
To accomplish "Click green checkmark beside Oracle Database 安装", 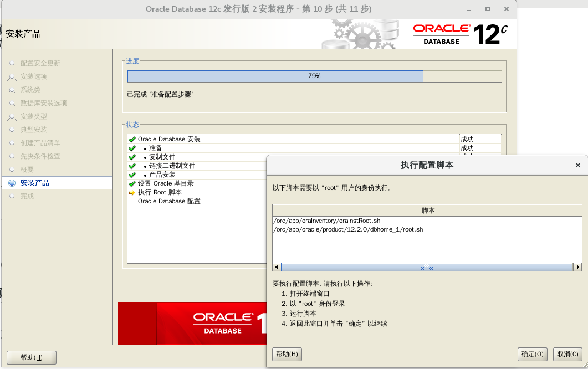I will click(x=132, y=140).
